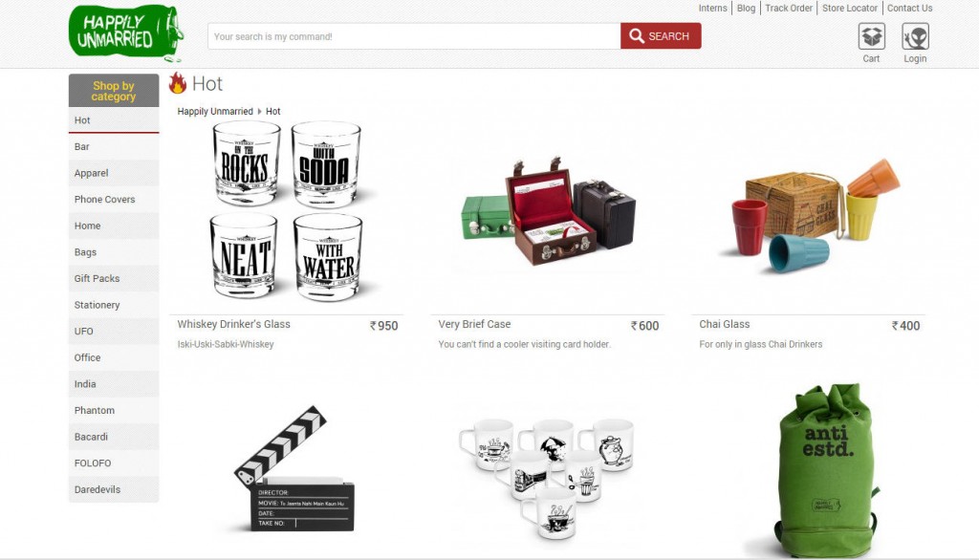The height and width of the screenshot is (560, 979).
Task: Click the flame icon beside Hot heading
Action: pos(177,83)
